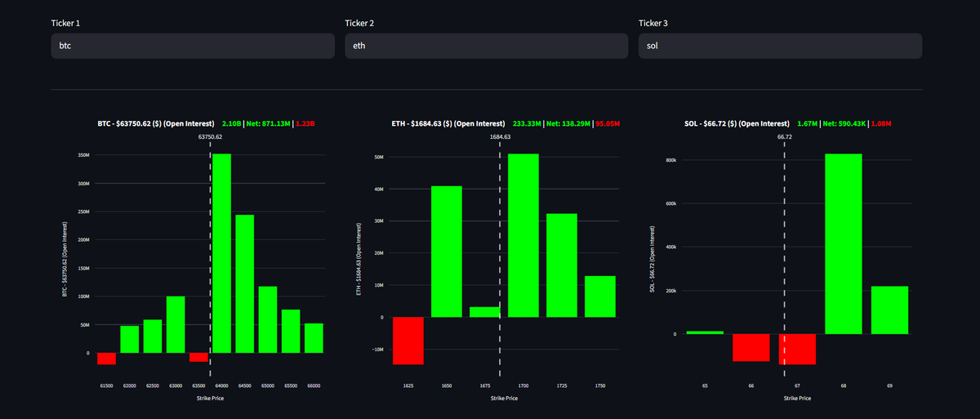Screen dimensions: 980x419
Task: Click the SOL 67 strike red bar
Action: point(797,350)
